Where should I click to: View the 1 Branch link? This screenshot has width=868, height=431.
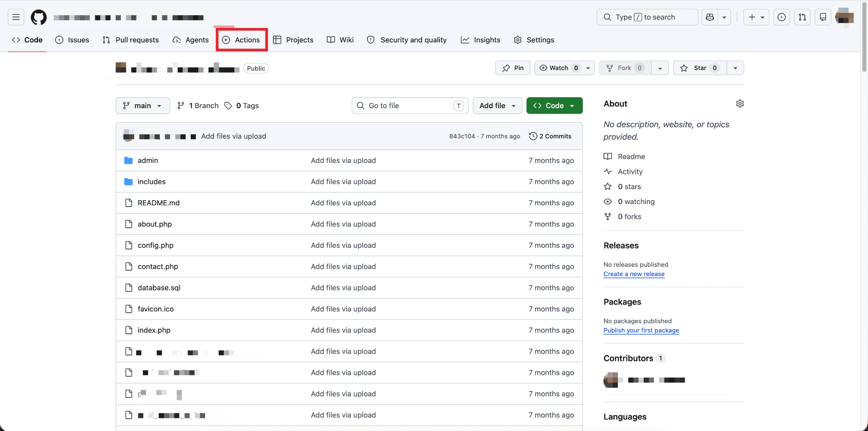pos(198,106)
